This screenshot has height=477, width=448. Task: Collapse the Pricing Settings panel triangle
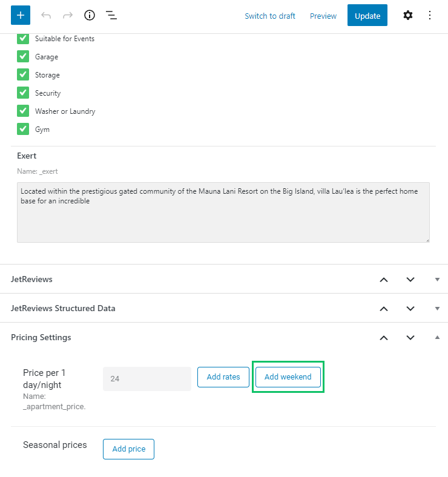(x=437, y=337)
